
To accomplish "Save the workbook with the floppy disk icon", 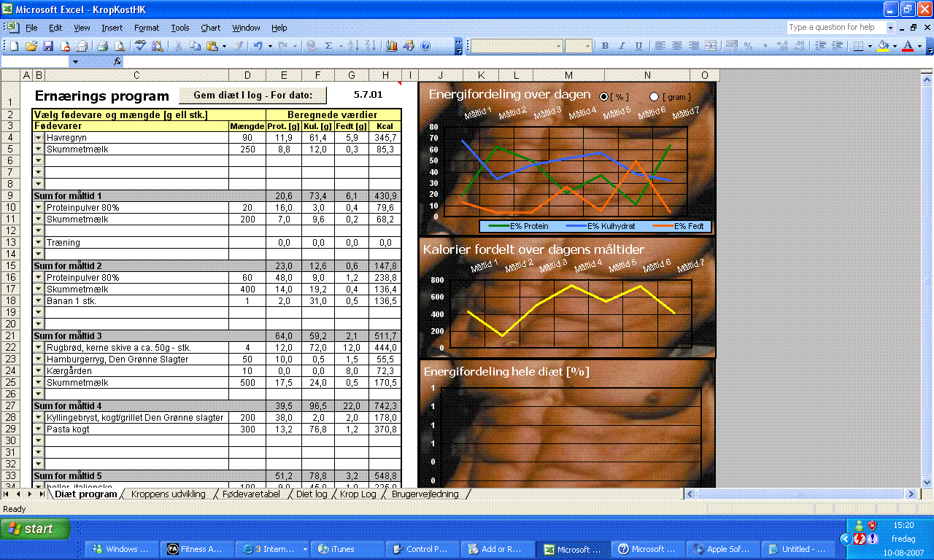I will tap(48, 46).
